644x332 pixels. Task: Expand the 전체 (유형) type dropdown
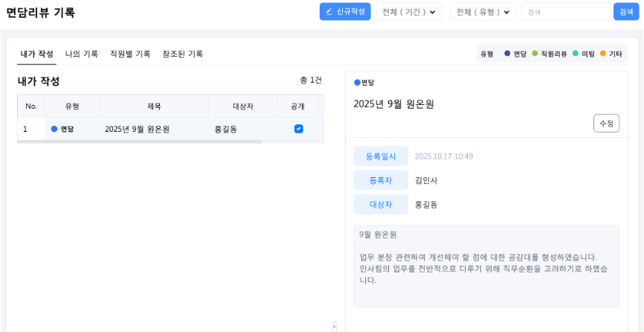point(483,12)
